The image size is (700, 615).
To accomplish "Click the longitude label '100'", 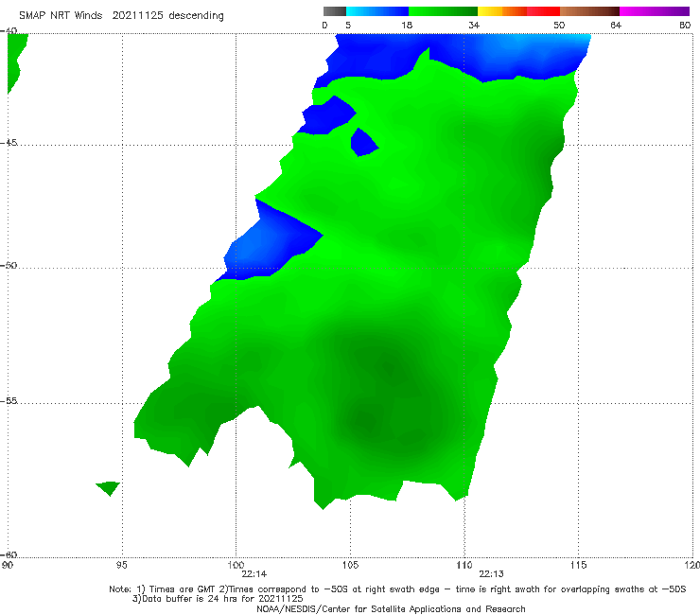I will [x=236, y=566].
